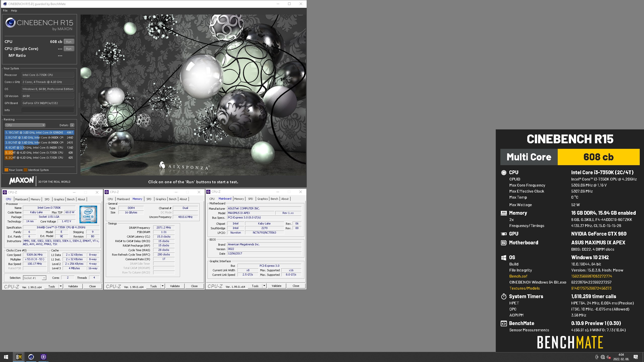Click the CPU-Z taskbar icon
This screenshot has height=362, width=644.
tap(44, 357)
